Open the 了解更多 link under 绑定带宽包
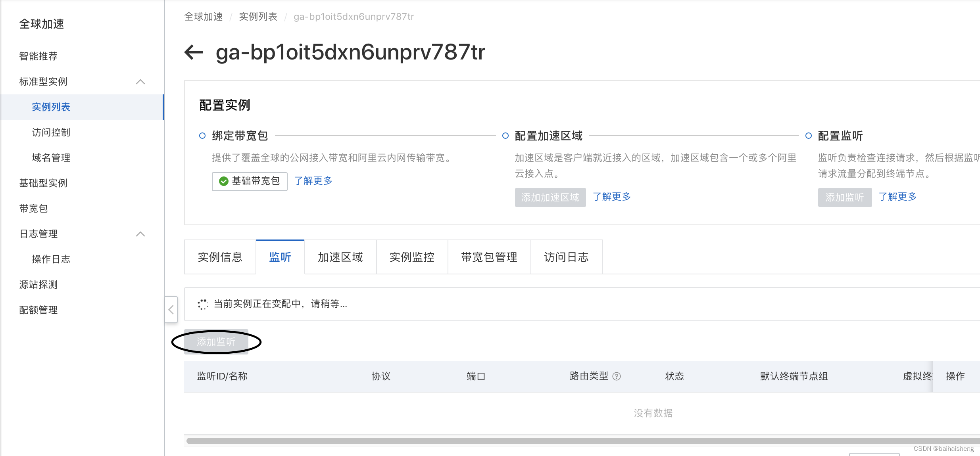The image size is (980, 456). pyautogui.click(x=313, y=181)
